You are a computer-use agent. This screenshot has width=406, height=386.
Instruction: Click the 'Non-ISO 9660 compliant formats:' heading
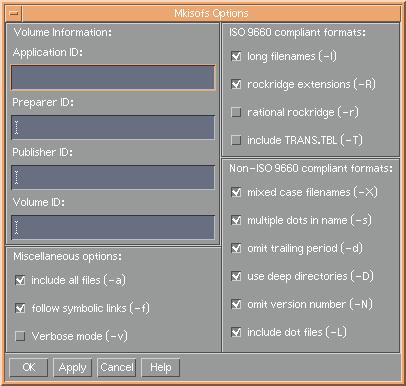[x=311, y=168]
